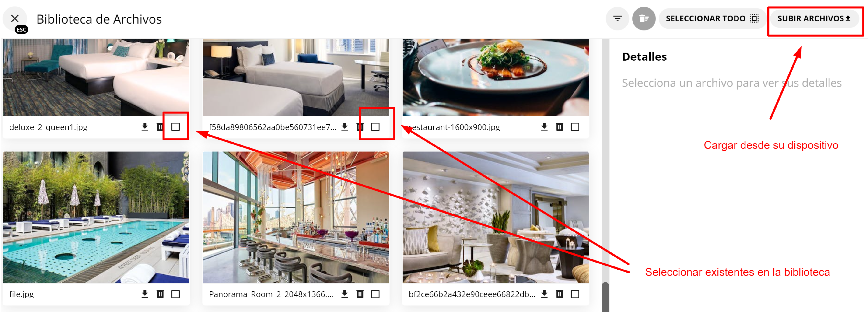
Task: Open the pool photo thumbnail
Action: click(x=96, y=217)
